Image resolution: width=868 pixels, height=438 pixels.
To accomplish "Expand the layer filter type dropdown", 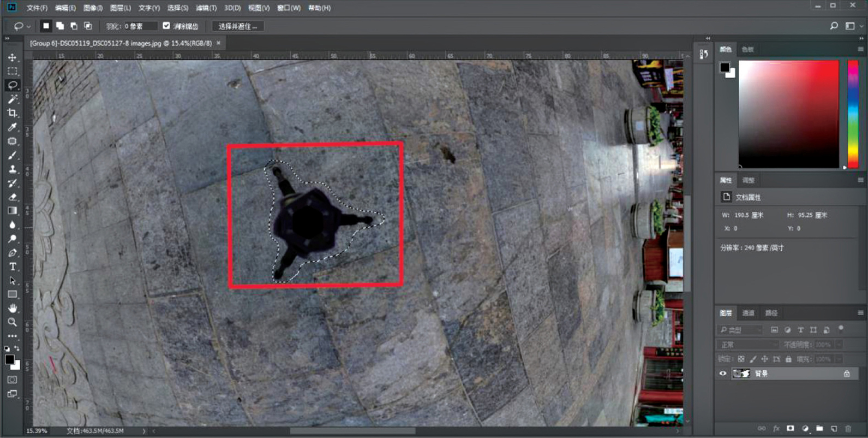I will point(740,330).
